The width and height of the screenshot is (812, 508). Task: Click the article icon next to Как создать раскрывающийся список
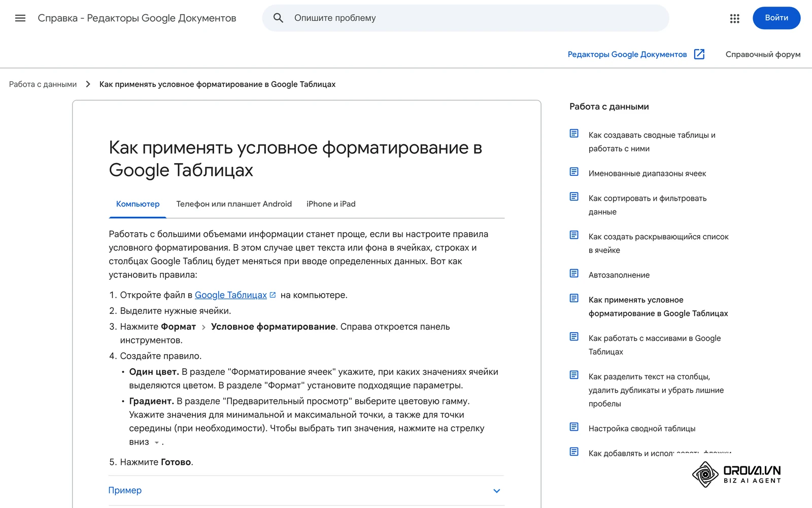[574, 235]
